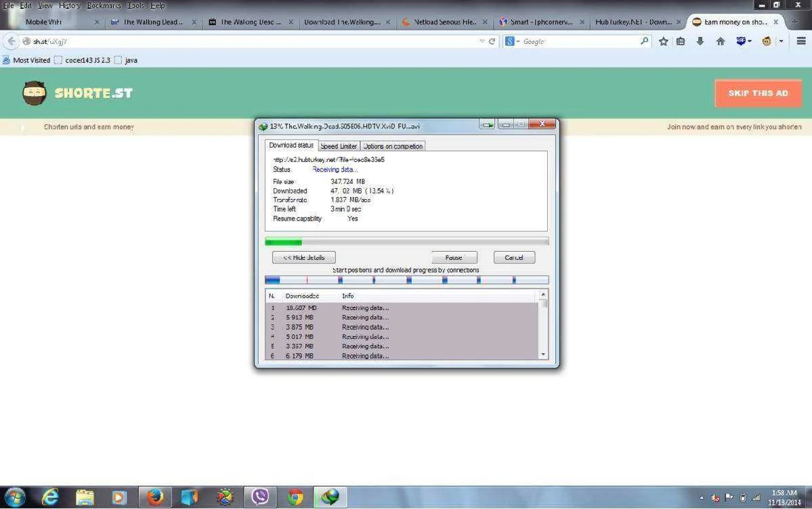The height and width of the screenshot is (509, 812).
Task: Open the Windows Start button
Action: [x=14, y=497]
